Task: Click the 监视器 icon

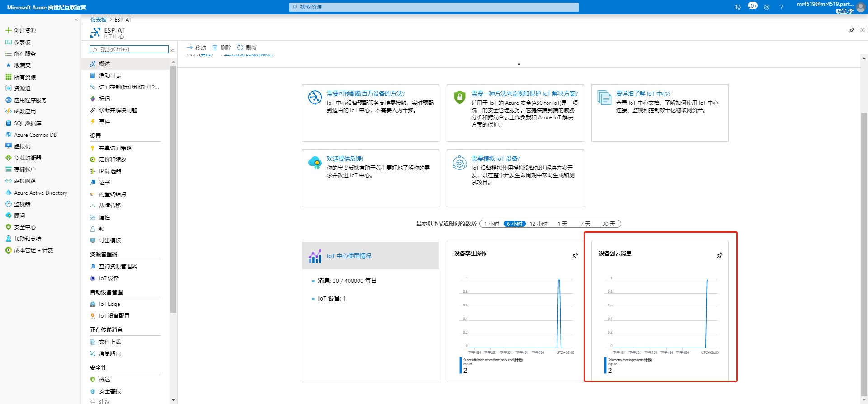Action: click(x=8, y=204)
